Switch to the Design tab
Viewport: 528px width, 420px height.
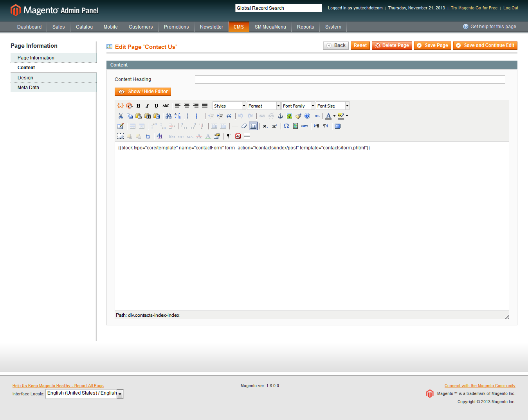pyautogui.click(x=53, y=77)
